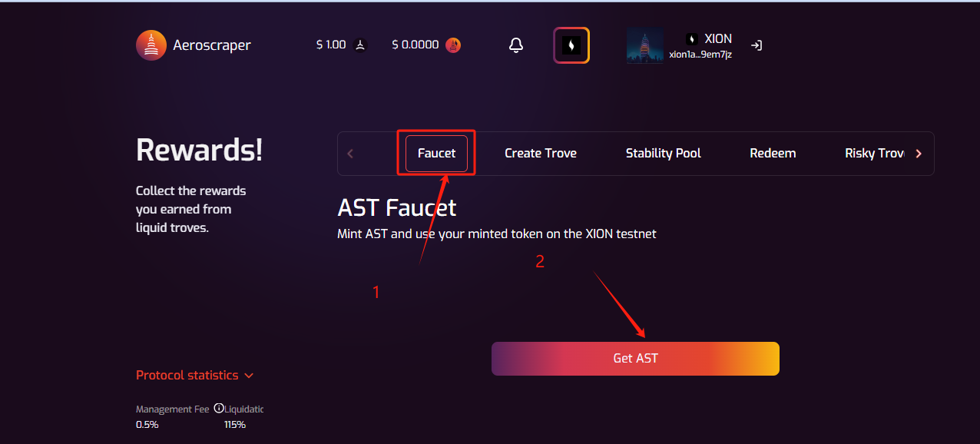Open the wallet avatar skyscraper thumbnail
Image resolution: width=980 pixels, height=444 pixels.
[x=645, y=45]
